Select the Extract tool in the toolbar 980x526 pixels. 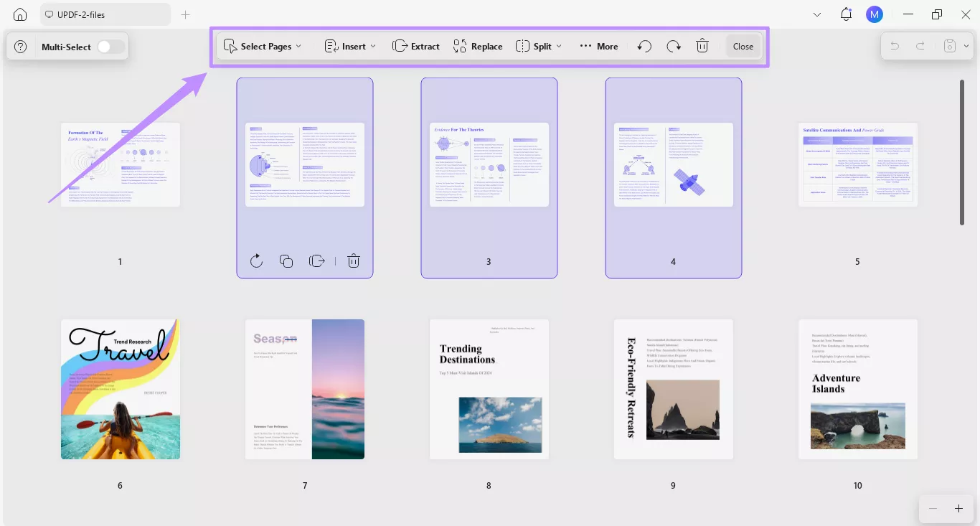pyautogui.click(x=416, y=45)
